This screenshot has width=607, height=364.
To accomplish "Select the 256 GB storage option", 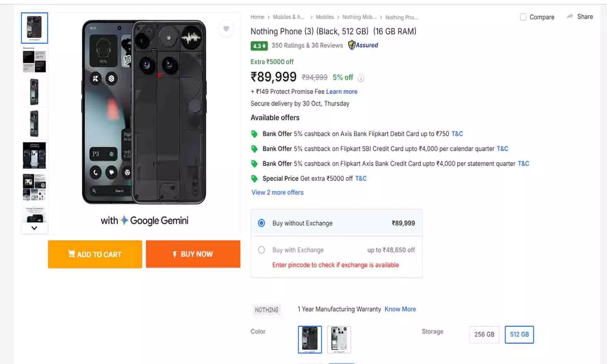I will [484, 334].
